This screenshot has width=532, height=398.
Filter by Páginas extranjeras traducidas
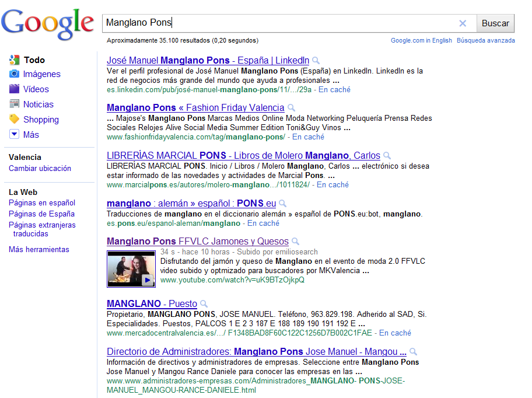coord(42,229)
